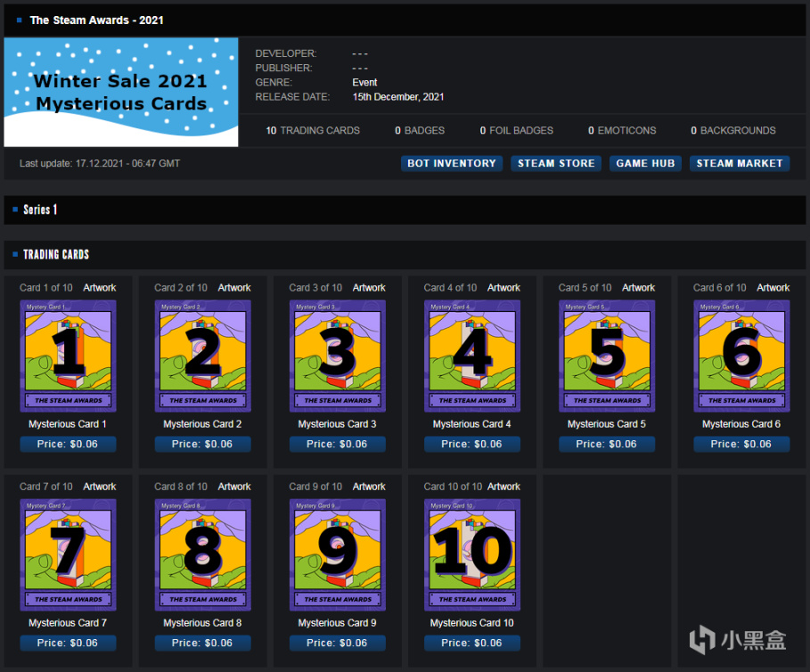Go to the Game Hub button
Viewport: 810px width, 672px height.
(645, 163)
